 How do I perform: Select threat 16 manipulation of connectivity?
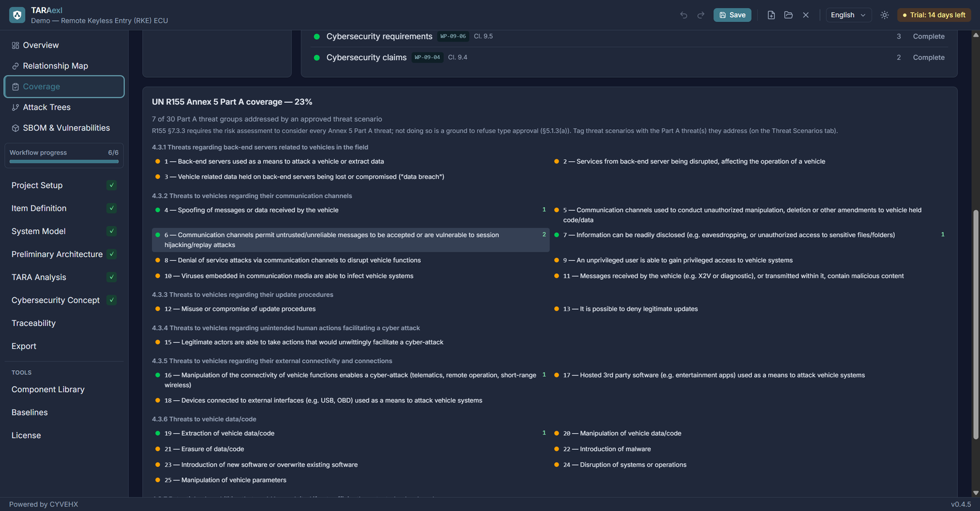[350, 380]
